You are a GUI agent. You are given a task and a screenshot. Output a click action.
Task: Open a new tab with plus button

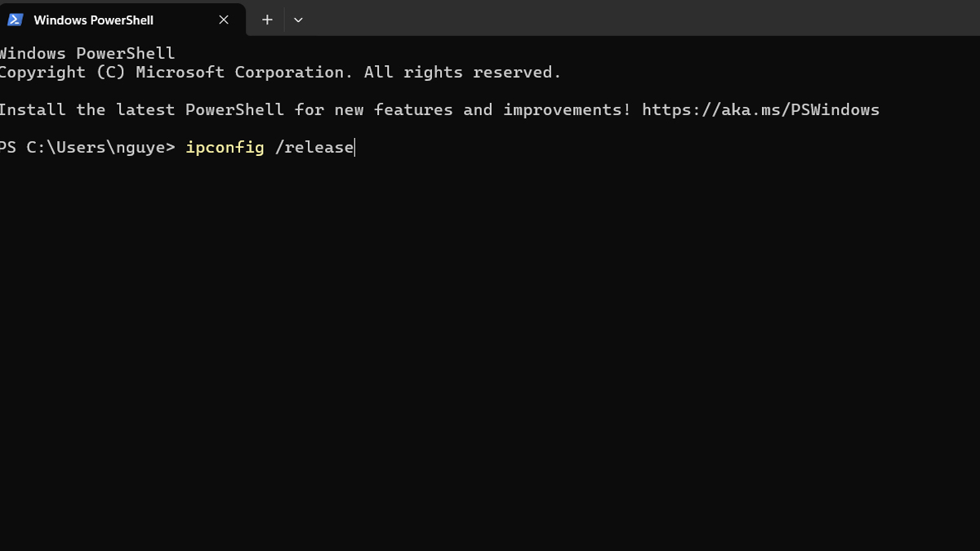(267, 20)
